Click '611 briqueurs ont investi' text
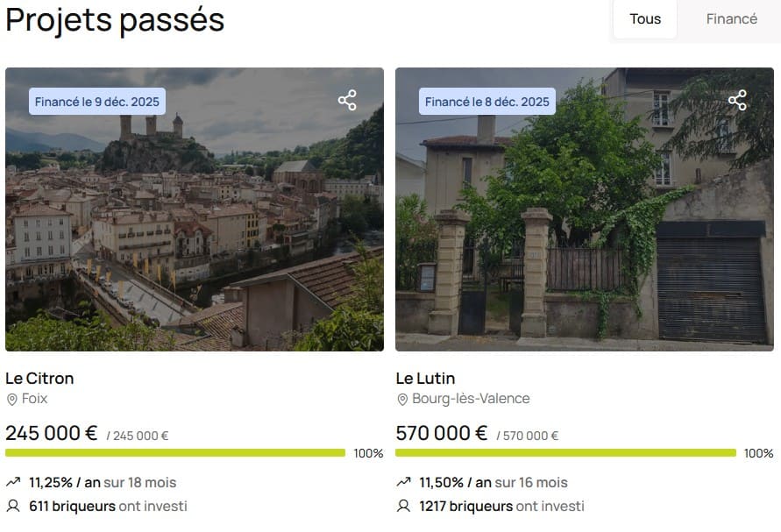 [108, 506]
